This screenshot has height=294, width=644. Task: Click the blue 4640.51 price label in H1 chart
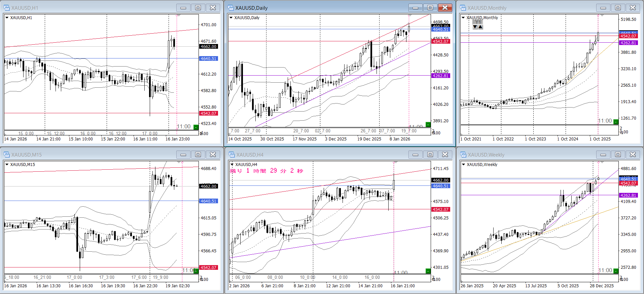209,59
